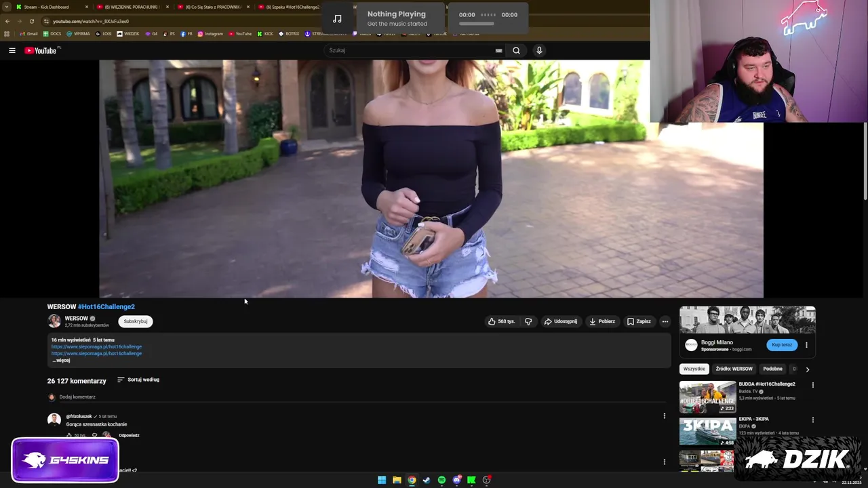Open the Windows Start button

coord(382,480)
